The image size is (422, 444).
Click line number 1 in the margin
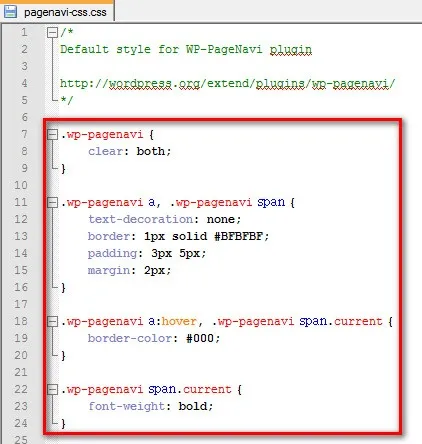click(x=24, y=32)
